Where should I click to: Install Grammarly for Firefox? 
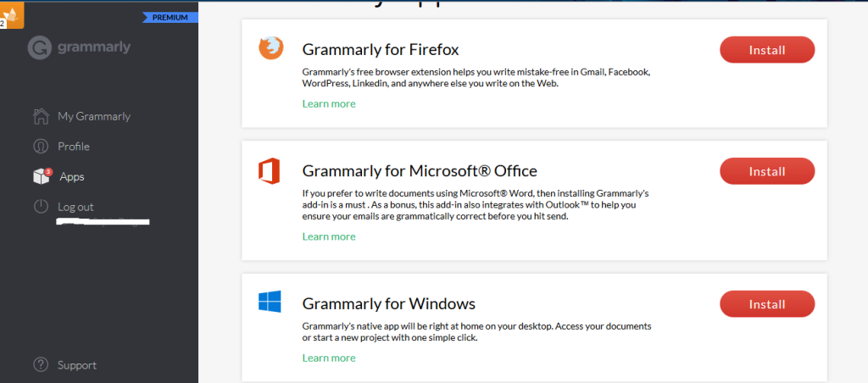767,50
